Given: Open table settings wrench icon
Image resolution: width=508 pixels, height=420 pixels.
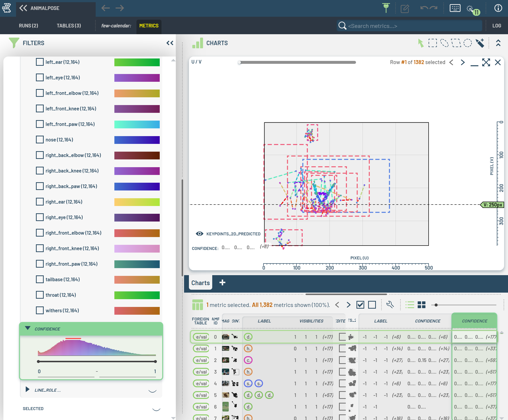Looking at the screenshot, I should coord(390,305).
